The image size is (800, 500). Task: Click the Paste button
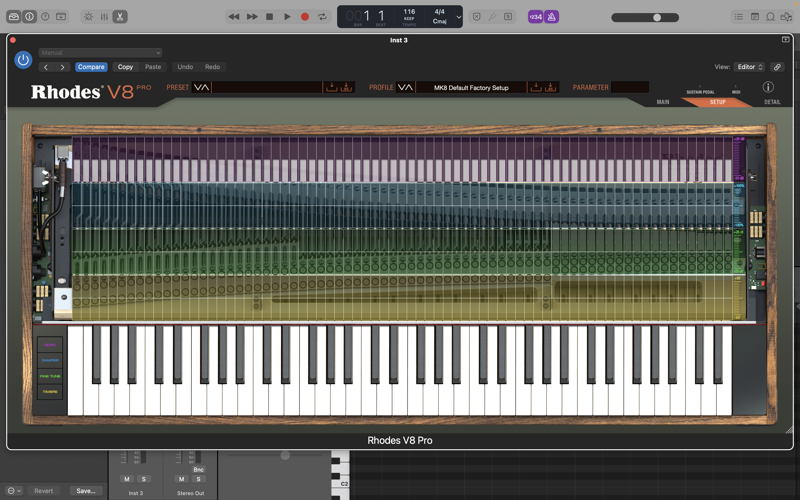pos(153,67)
